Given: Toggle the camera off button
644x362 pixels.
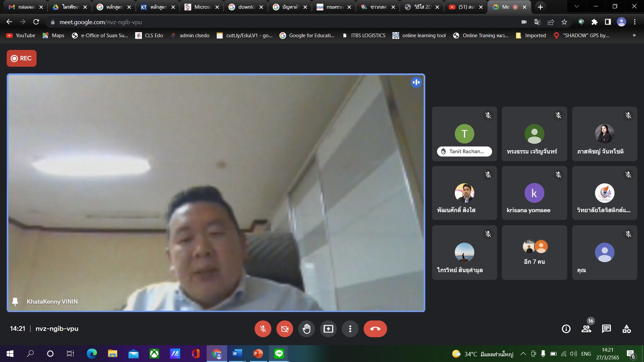Looking at the screenshot, I should click(x=285, y=329).
